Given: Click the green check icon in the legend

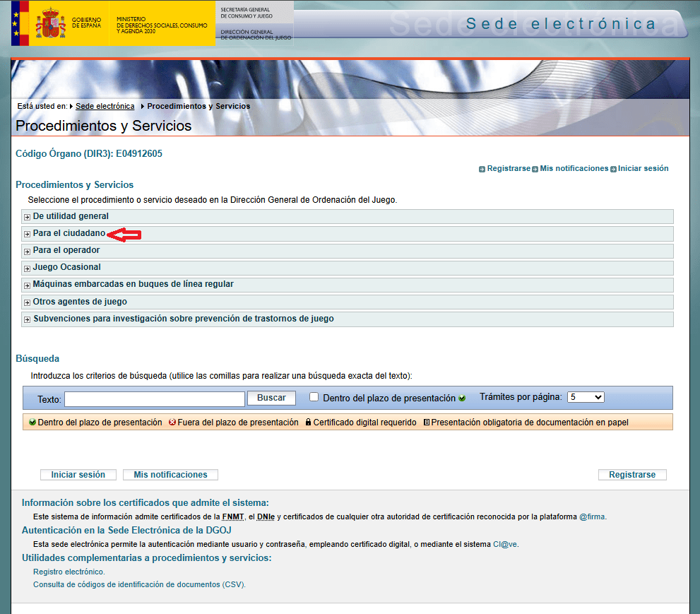Looking at the screenshot, I should pos(32,423).
